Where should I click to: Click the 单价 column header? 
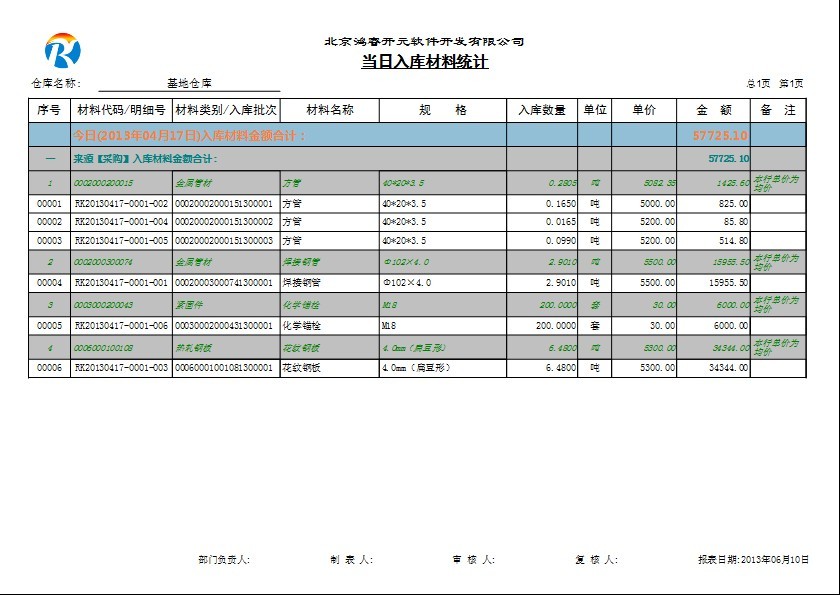point(644,110)
